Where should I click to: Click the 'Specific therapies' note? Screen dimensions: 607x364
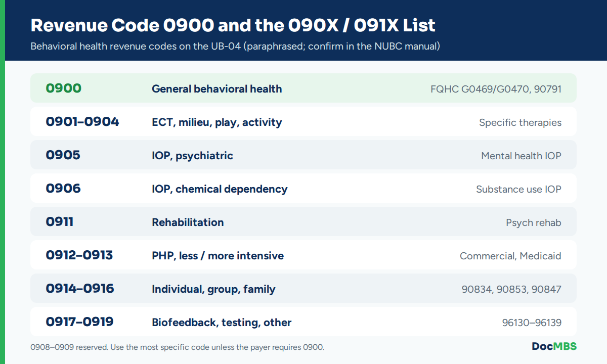click(x=520, y=123)
